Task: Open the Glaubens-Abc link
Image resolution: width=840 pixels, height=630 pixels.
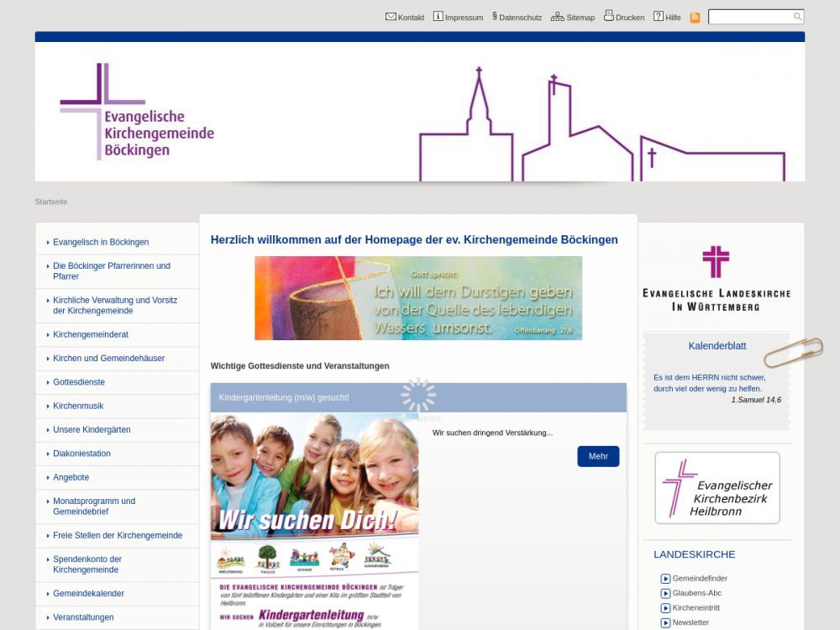Action: click(x=696, y=593)
